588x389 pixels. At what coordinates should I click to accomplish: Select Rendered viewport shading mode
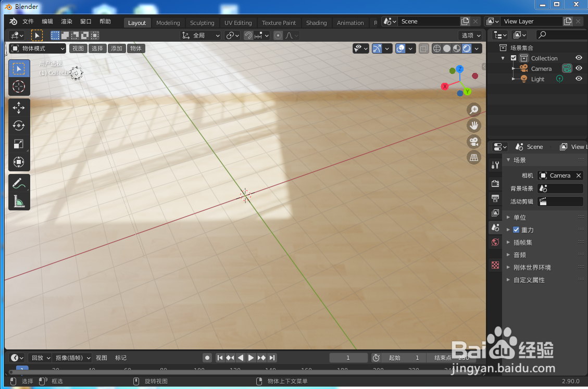click(x=467, y=48)
